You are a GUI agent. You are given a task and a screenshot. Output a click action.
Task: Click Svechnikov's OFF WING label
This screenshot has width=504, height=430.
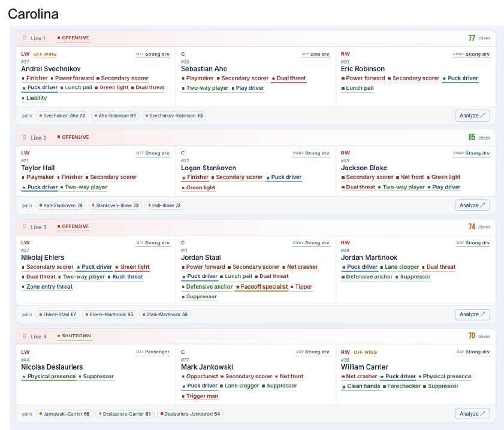(x=45, y=54)
